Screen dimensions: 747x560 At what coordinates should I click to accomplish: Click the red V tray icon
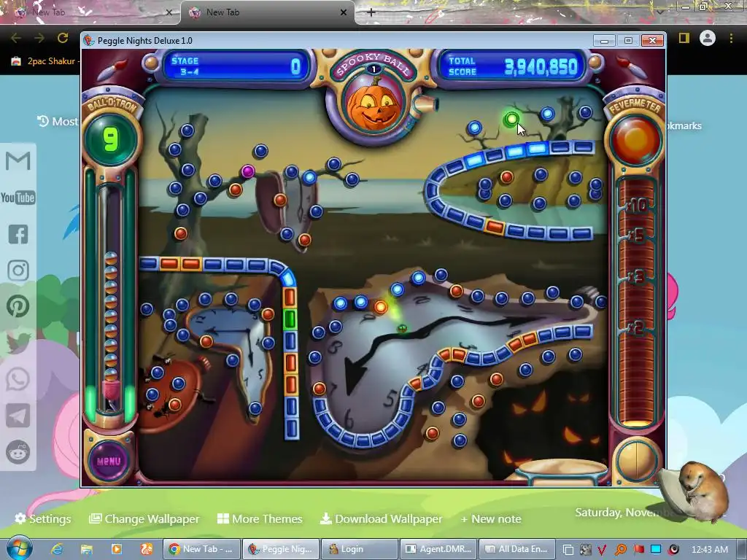[602, 550]
